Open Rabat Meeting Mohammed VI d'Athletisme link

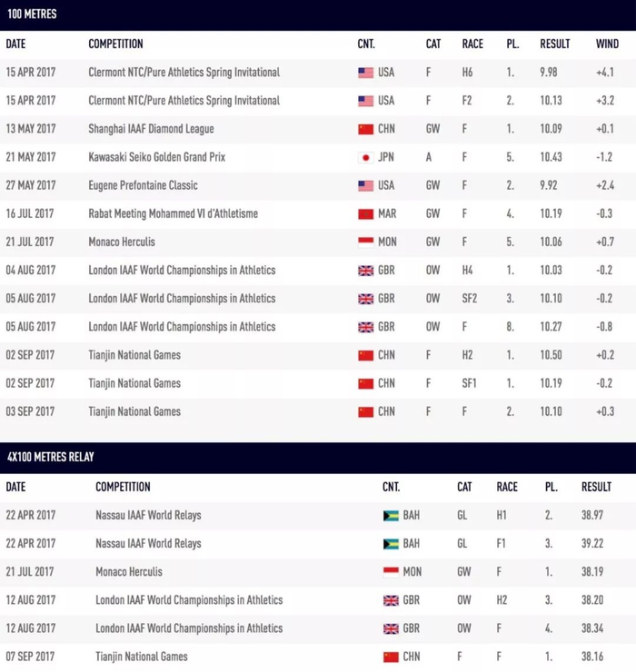pos(173,213)
